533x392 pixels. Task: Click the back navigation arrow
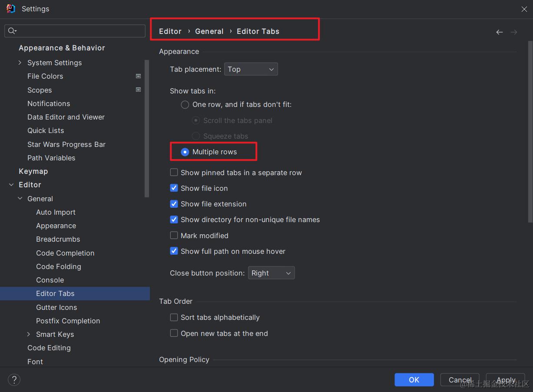(500, 32)
